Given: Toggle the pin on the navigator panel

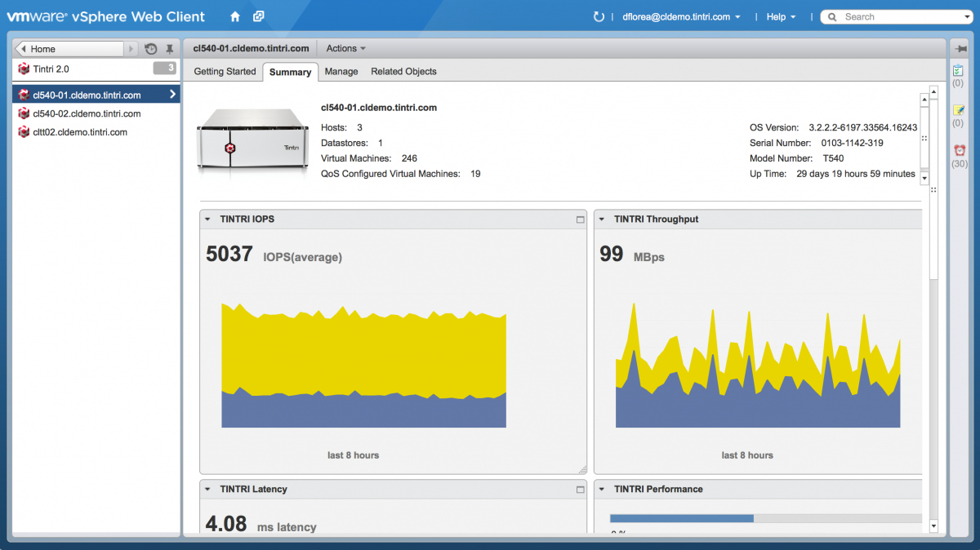Looking at the screenshot, I should 169,48.
